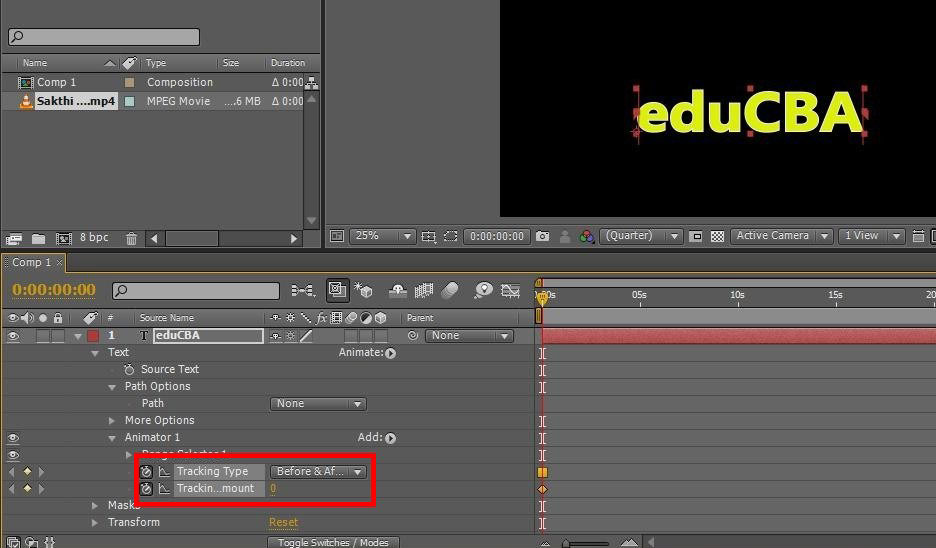936x548 pixels.
Task: Toggle Region of Interest icon
Action: [x=695, y=236]
